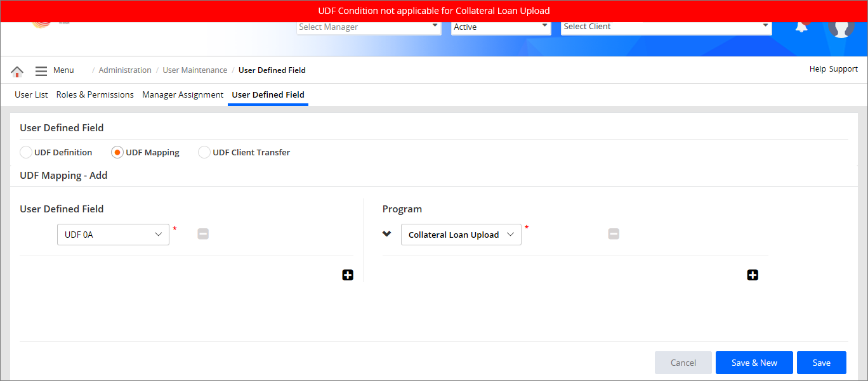Open the Help link
This screenshot has width=868, height=381.
pyautogui.click(x=817, y=69)
